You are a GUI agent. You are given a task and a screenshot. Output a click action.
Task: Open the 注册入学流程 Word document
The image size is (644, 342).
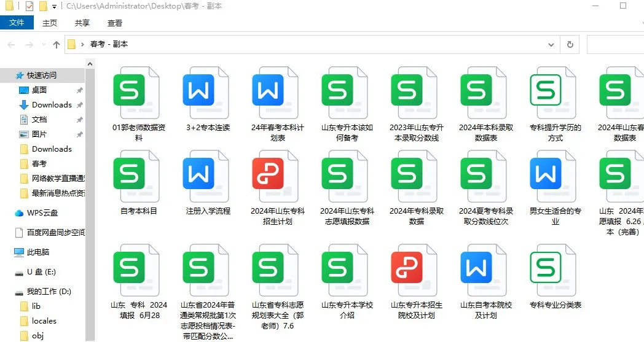point(206,176)
